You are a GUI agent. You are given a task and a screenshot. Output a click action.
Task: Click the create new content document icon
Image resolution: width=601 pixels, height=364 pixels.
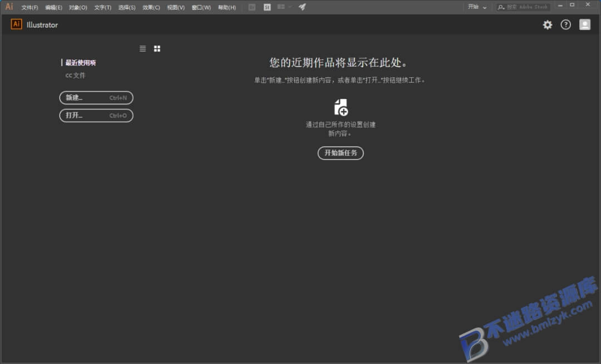coord(341,107)
